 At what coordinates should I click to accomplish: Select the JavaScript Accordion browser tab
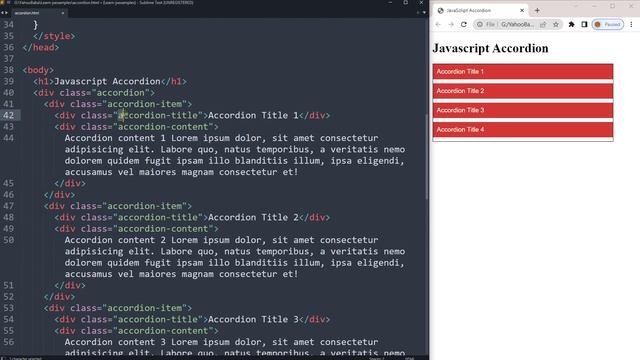tap(480, 10)
